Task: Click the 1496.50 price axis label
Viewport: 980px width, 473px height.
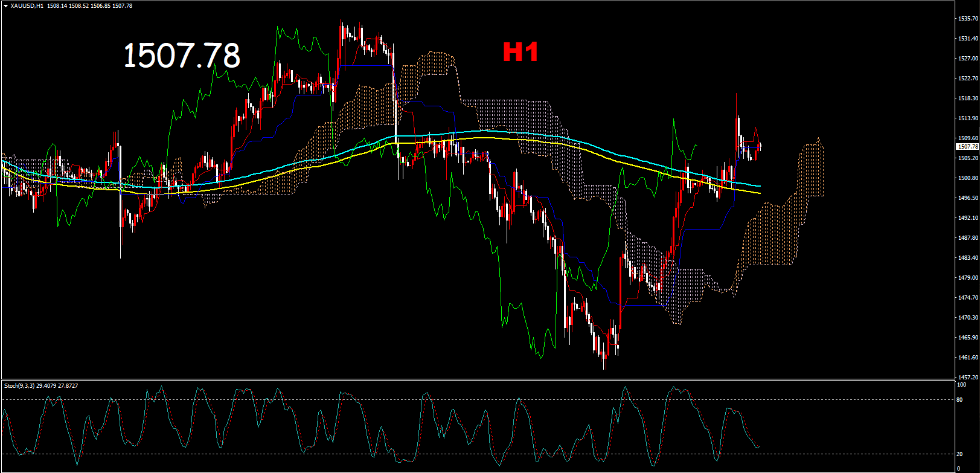Action: point(968,198)
